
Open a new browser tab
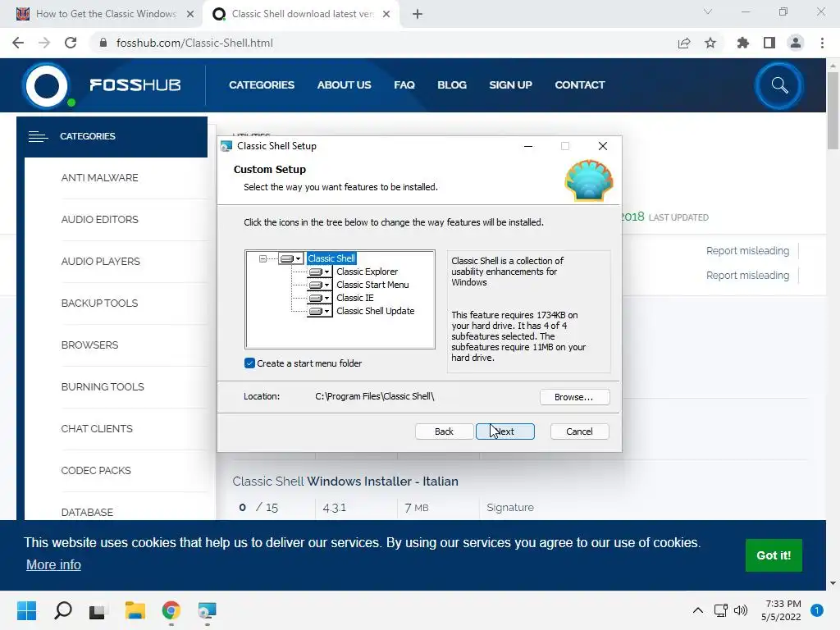point(418,14)
